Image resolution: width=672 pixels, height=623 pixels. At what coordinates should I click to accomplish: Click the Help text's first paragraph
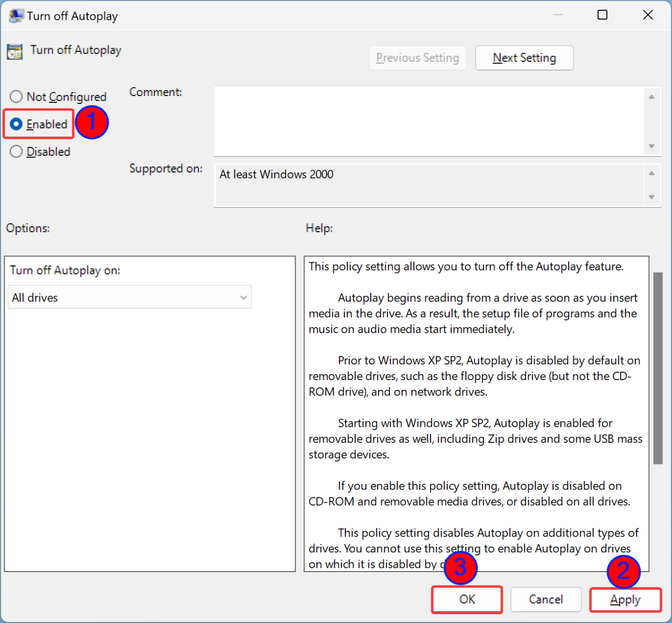click(x=466, y=267)
